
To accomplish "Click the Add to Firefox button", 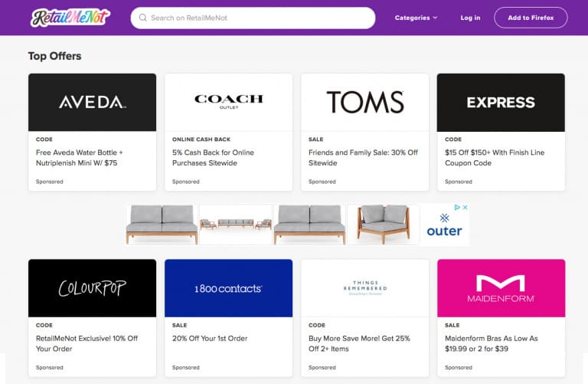I will click(x=531, y=18).
